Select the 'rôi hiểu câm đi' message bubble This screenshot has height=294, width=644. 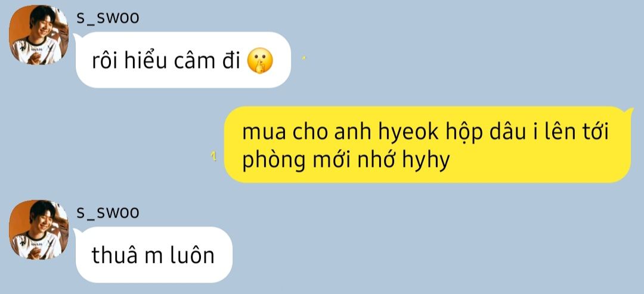click(x=183, y=60)
